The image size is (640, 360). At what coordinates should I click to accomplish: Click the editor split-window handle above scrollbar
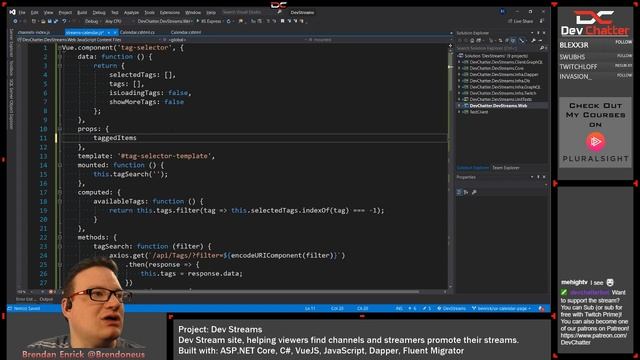coord(451,45)
